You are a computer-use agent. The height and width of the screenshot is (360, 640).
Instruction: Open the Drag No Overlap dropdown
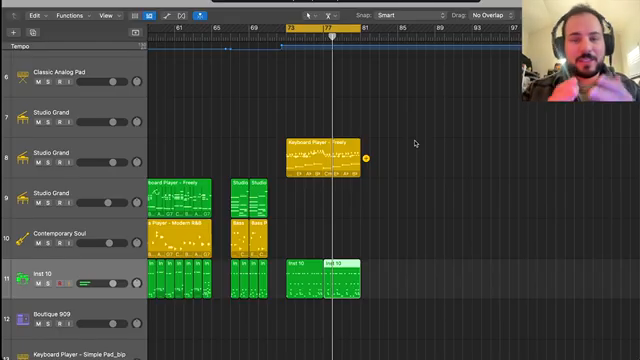[x=491, y=16]
